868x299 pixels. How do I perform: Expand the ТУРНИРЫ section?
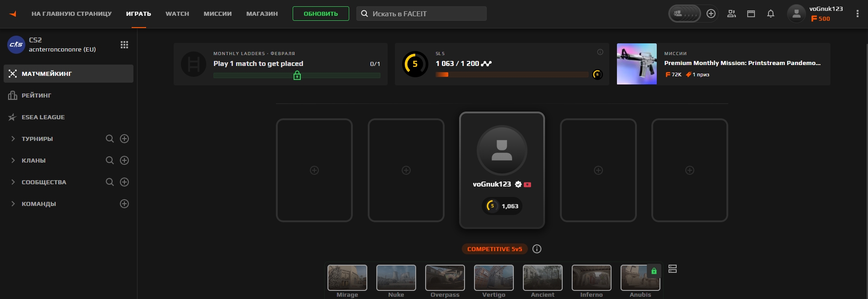pyautogui.click(x=13, y=139)
